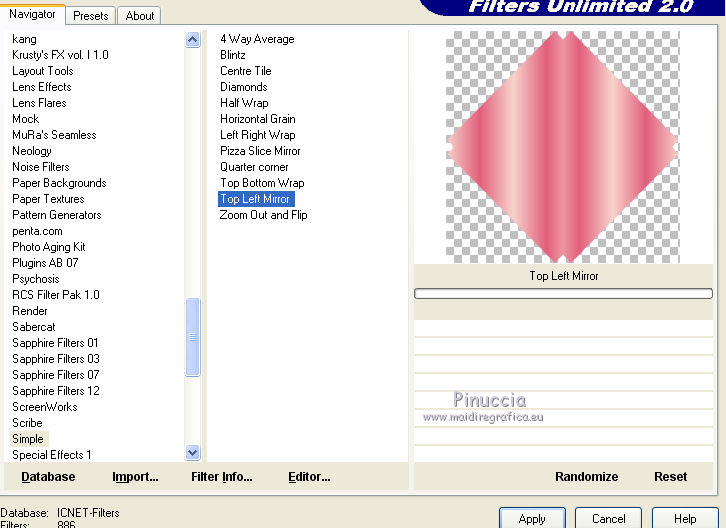Viewport: 726px width, 528px height.
Task: Open Filter Info... dialog
Action: [222, 477]
